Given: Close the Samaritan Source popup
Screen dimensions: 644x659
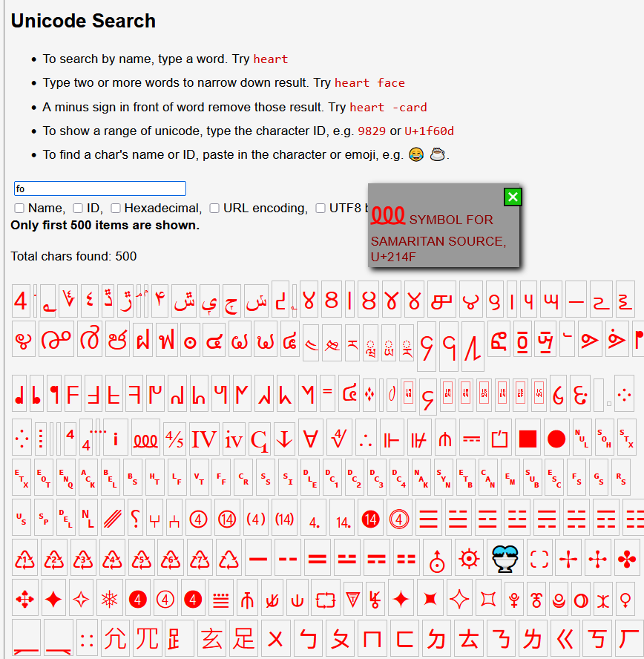Looking at the screenshot, I should (513, 197).
